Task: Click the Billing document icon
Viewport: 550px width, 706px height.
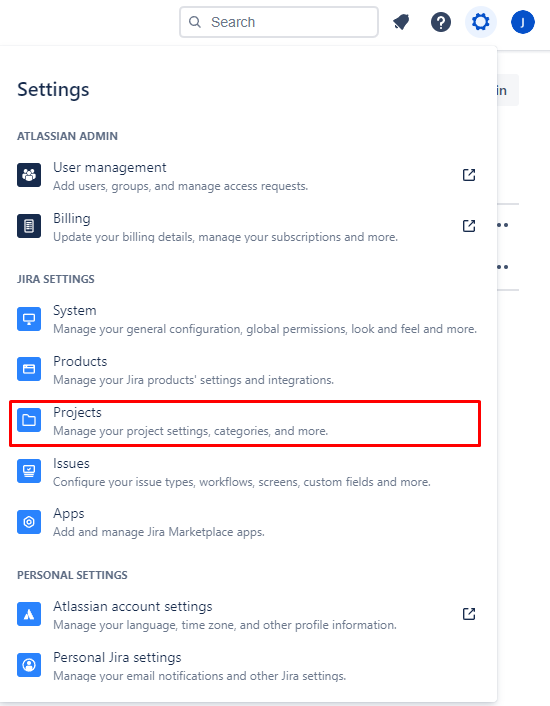Action: tap(29, 226)
